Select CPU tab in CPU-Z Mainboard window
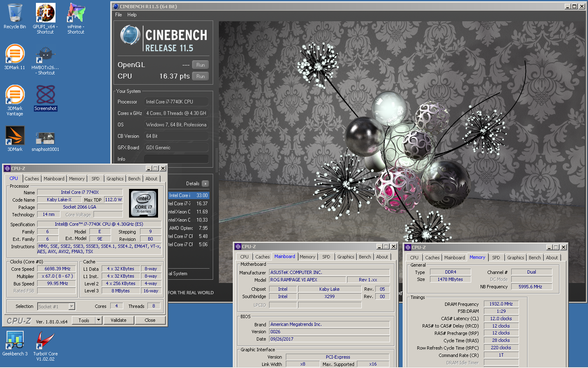The height and width of the screenshot is (368, 588). (245, 257)
